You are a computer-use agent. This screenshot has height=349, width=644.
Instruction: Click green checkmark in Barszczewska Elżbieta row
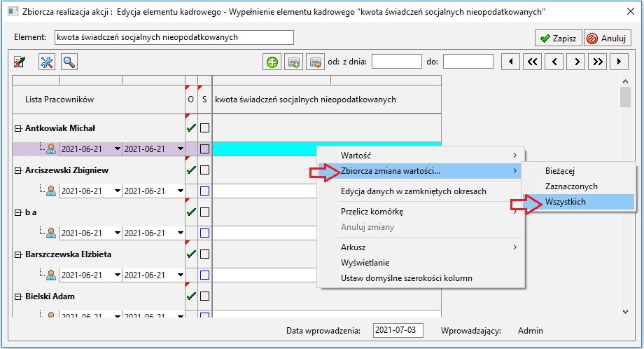click(191, 254)
